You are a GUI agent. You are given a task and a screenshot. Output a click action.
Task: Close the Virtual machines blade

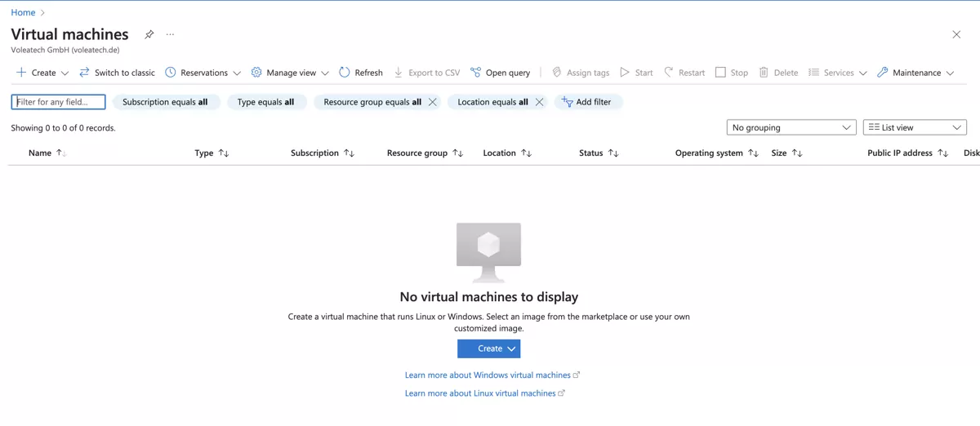coord(956,34)
